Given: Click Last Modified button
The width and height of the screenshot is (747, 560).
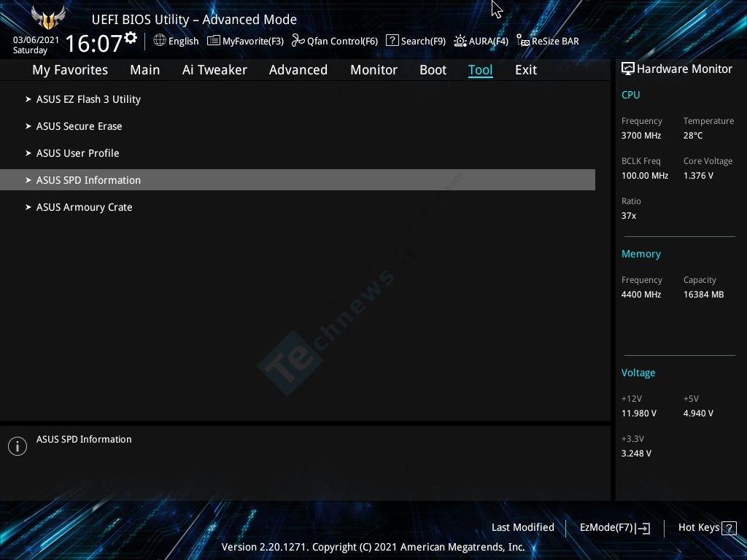Looking at the screenshot, I should click(522, 527).
